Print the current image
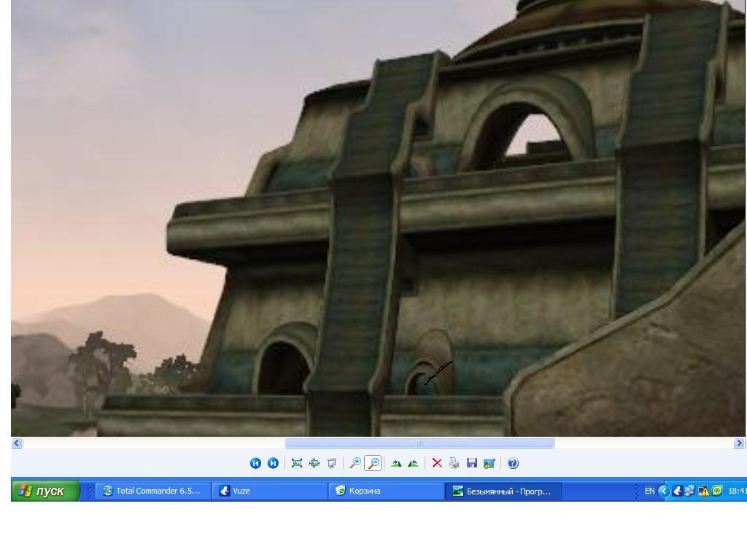 tap(454, 463)
